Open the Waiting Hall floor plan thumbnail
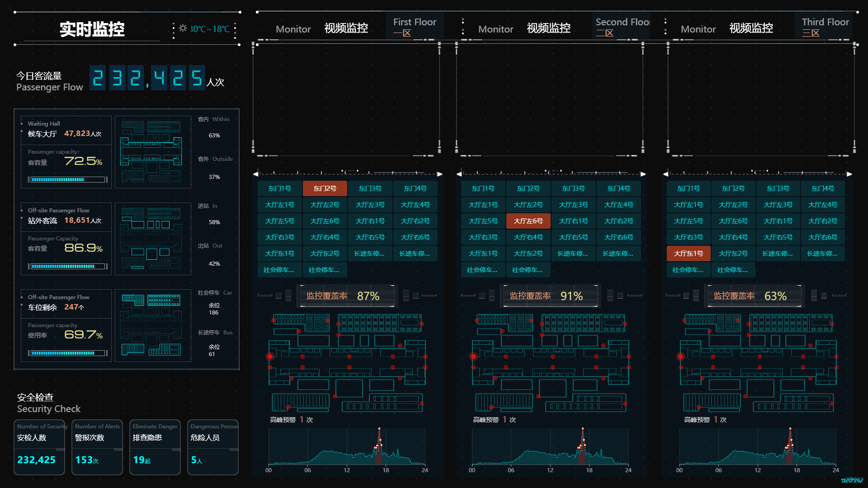Screen dimensions: 868x488 tap(152, 152)
